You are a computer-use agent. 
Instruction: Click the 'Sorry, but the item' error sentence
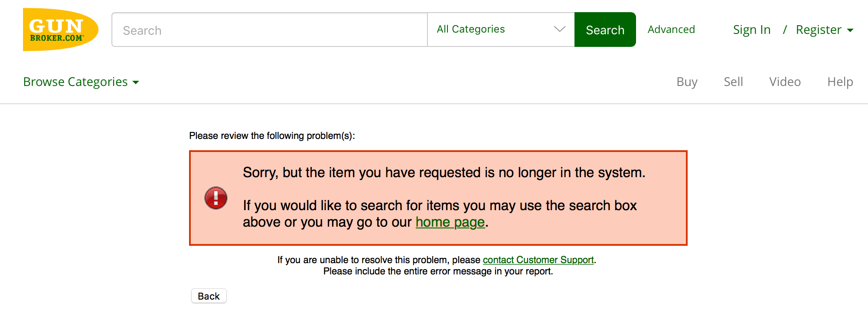coord(444,173)
